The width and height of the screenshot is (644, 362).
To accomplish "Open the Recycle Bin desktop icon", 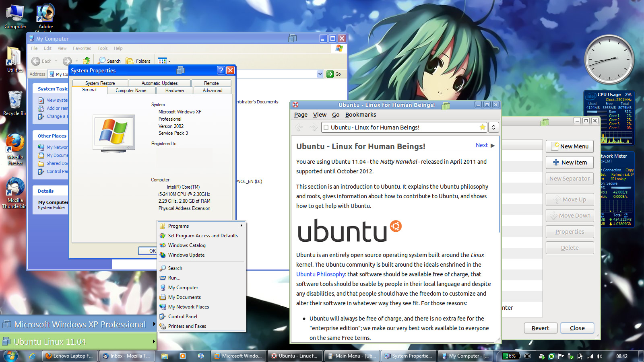I will click(14, 103).
